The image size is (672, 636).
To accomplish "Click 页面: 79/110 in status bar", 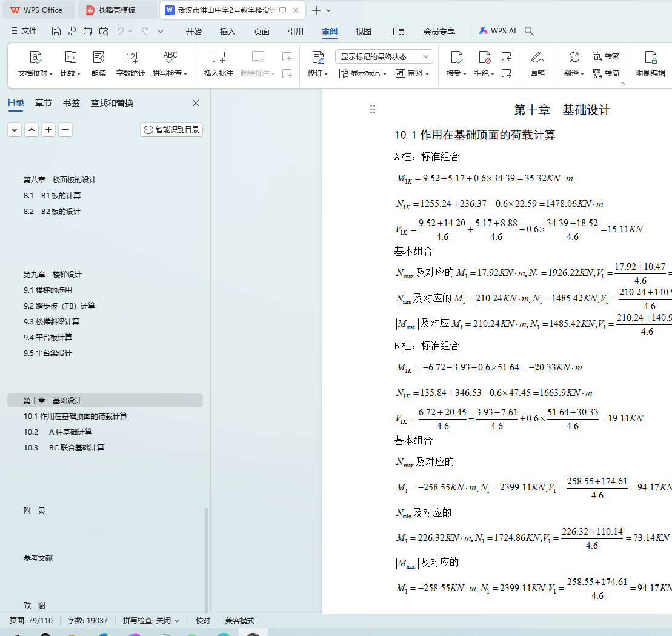I will [x=32, y=621].
